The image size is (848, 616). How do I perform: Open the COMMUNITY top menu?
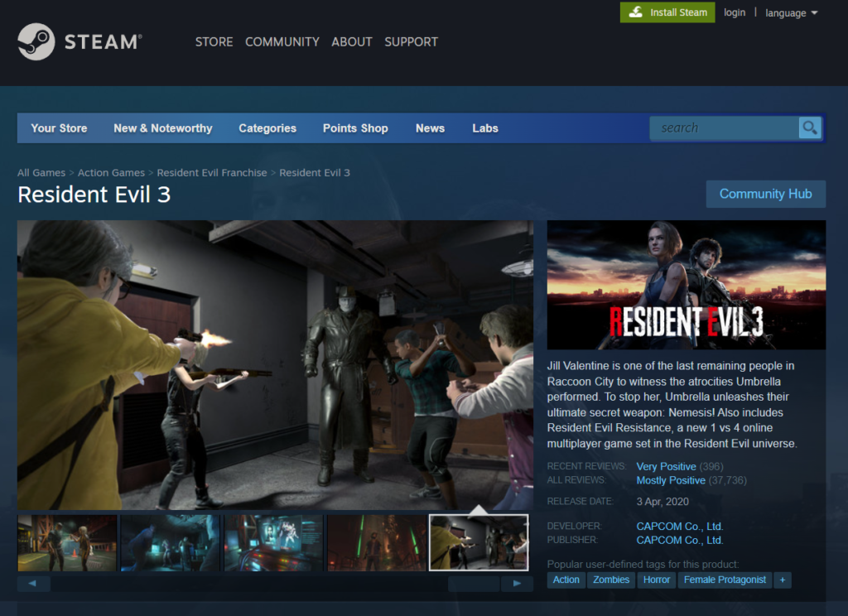[282, 41]
